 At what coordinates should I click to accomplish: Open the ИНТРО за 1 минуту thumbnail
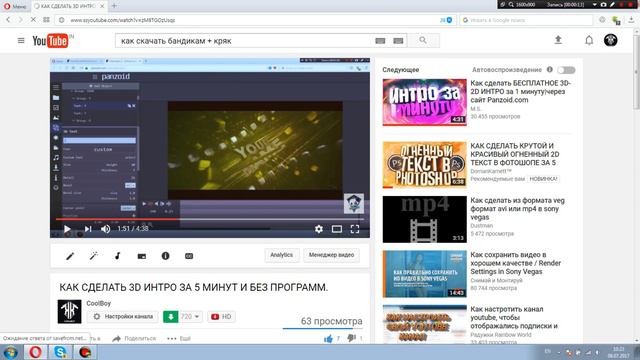(x=424, y=102)
